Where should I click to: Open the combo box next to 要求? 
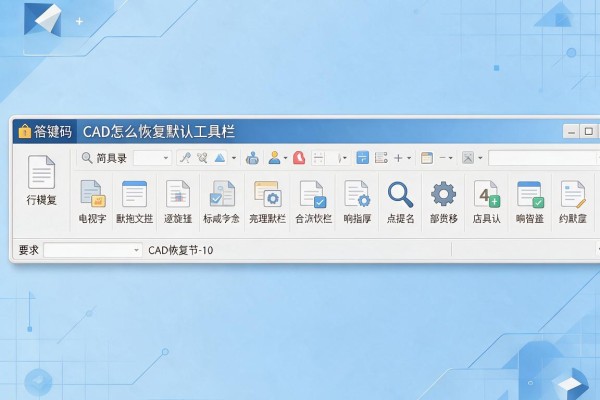tap(93, 250)
